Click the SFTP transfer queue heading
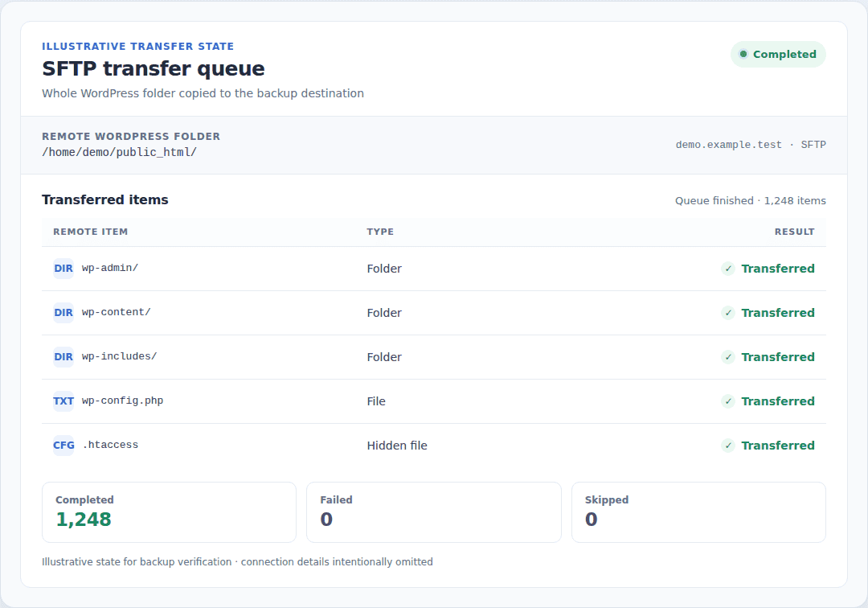 [x=154, y=68]
